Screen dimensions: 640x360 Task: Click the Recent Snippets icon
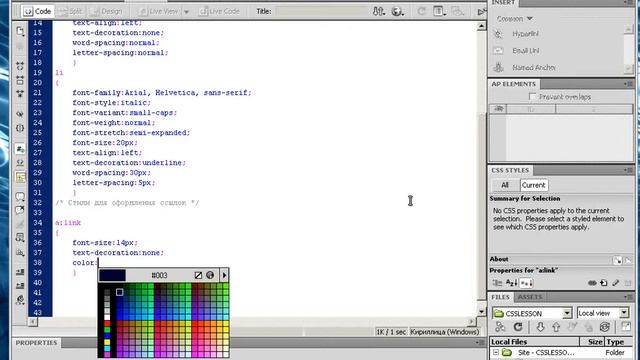(x=20, y=237)
